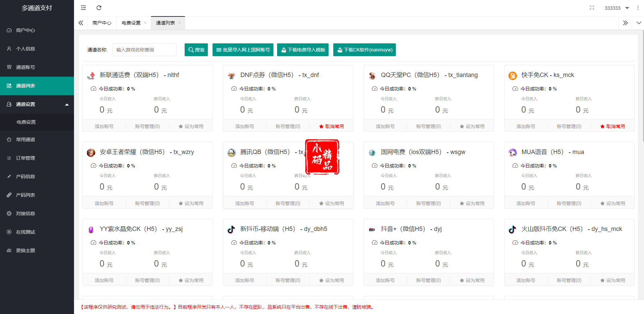
Task: Set 国网电费 as a common channel
Action: [472, 203]
